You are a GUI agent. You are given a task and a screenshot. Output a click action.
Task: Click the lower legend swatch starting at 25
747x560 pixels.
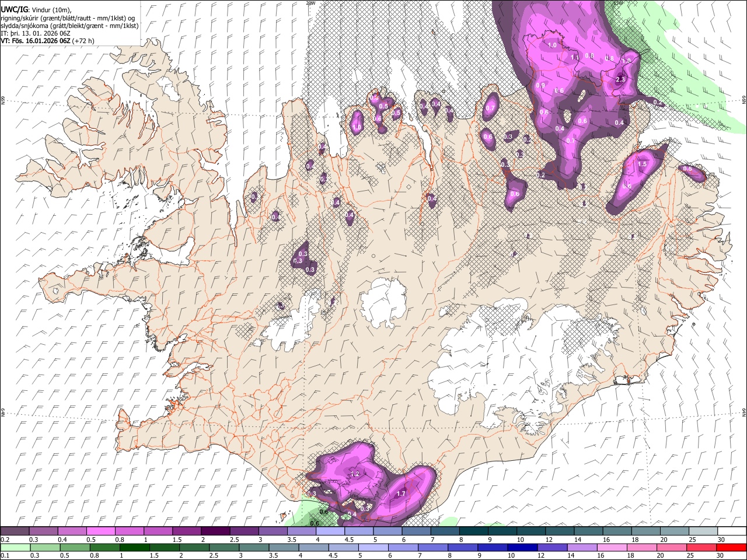point(701,548)
